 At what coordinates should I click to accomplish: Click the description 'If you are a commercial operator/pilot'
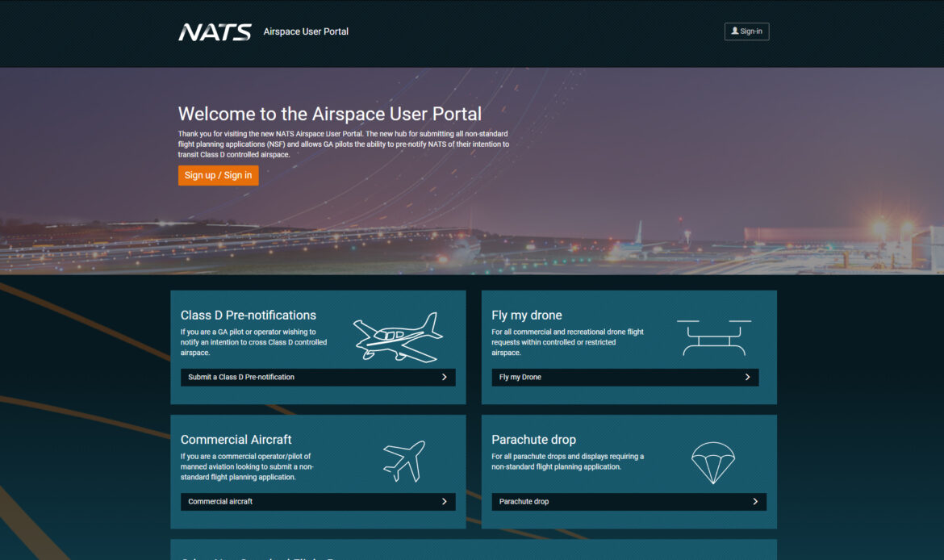click(x=247, y=466)
